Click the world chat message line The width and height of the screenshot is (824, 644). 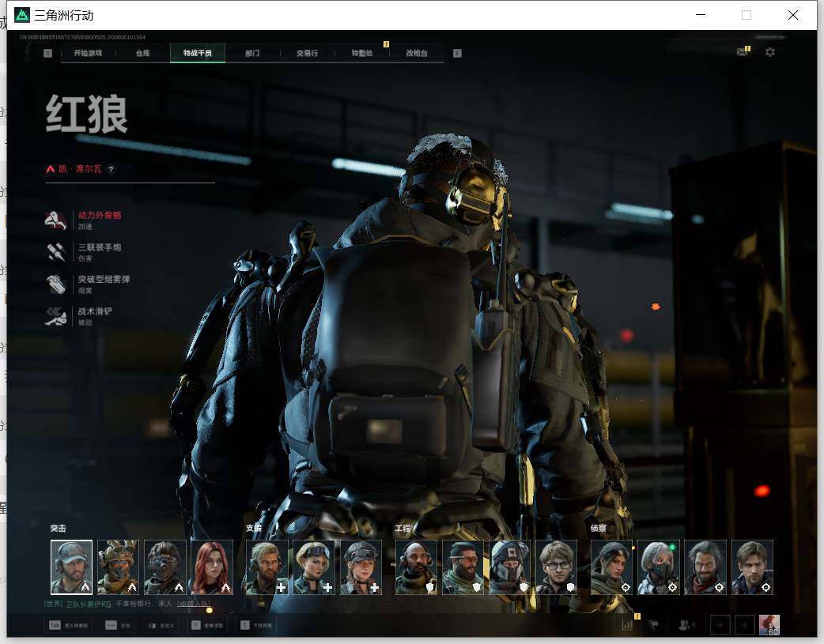(127, 604)
